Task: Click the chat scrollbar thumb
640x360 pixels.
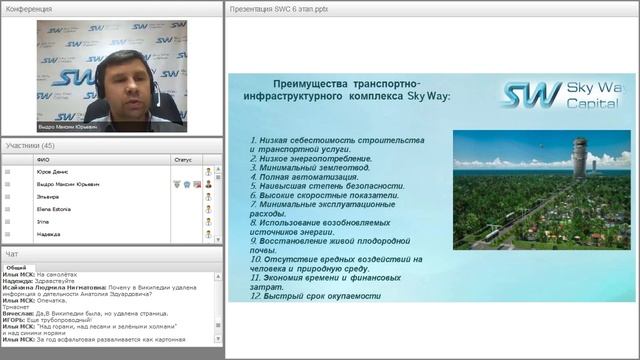Action: [218, 325]
